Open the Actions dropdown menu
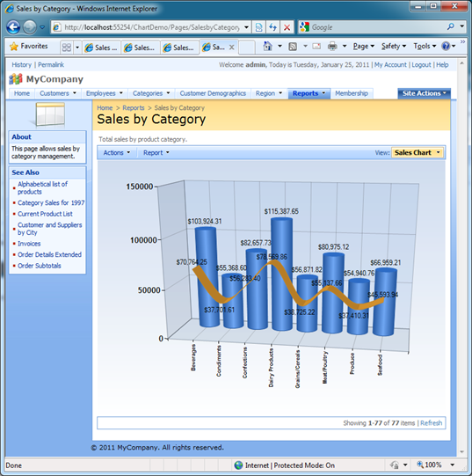Viewport: 472px width, 476px height. (x=117, y=153)
